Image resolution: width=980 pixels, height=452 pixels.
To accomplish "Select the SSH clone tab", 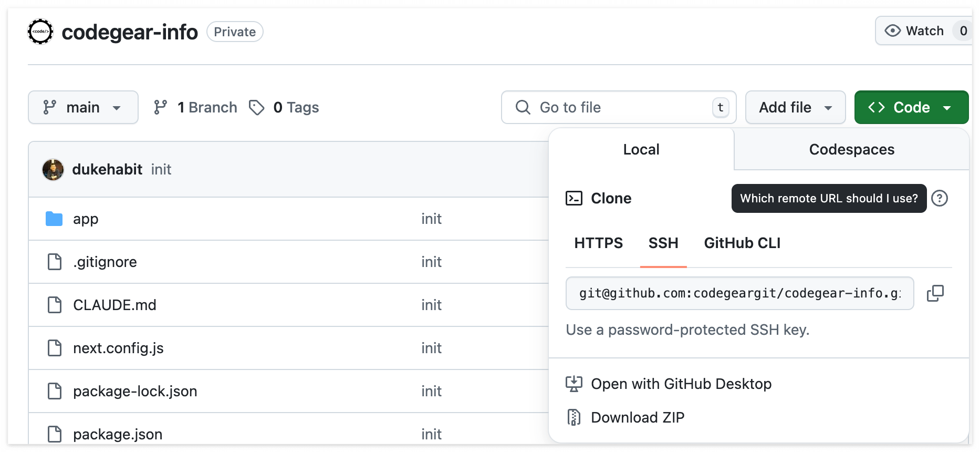I will [x=663, y=243].
